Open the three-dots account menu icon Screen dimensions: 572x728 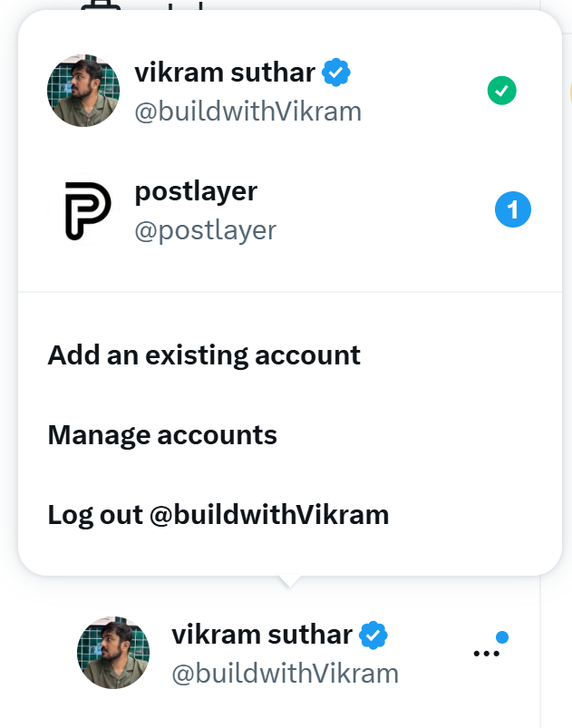coord(487,654)
